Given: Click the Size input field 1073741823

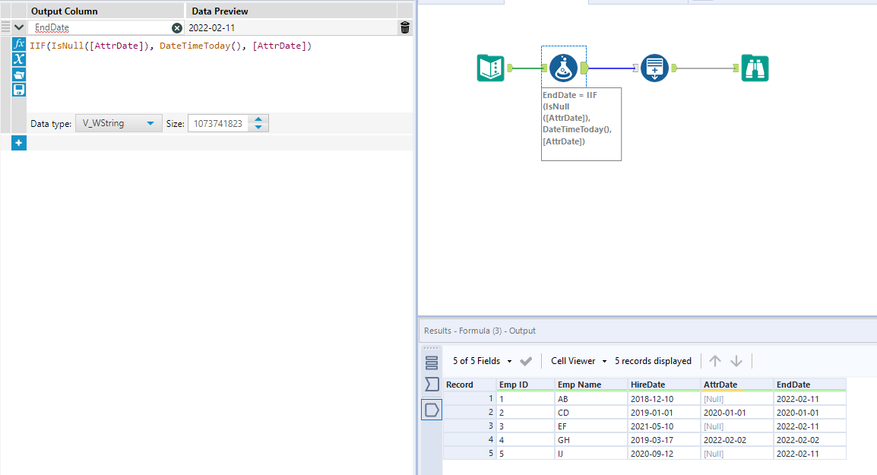Looking at the screenshot, I should (x=219, y=124).
